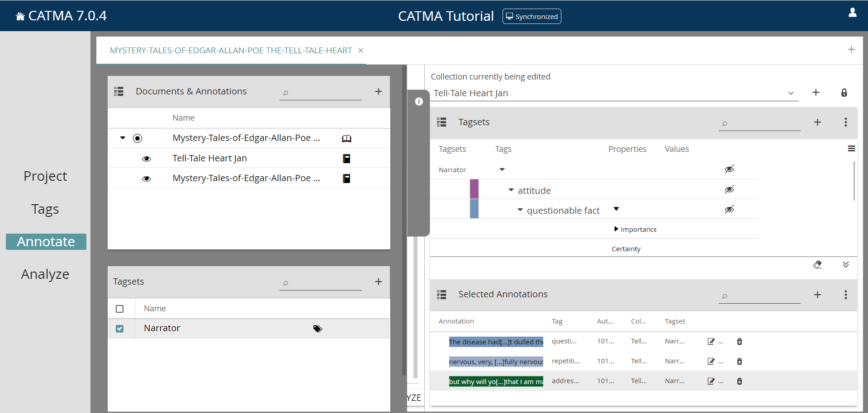Viewport: 868px width, 413px height.
Task: Click the Selected Annotations plus icon
Action: point(817,295)
